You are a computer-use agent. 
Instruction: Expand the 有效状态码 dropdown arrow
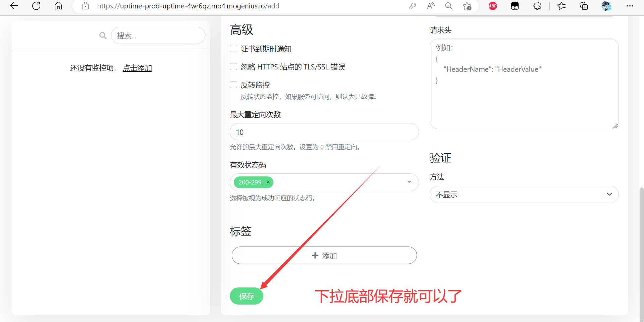(x=409, y=182)
